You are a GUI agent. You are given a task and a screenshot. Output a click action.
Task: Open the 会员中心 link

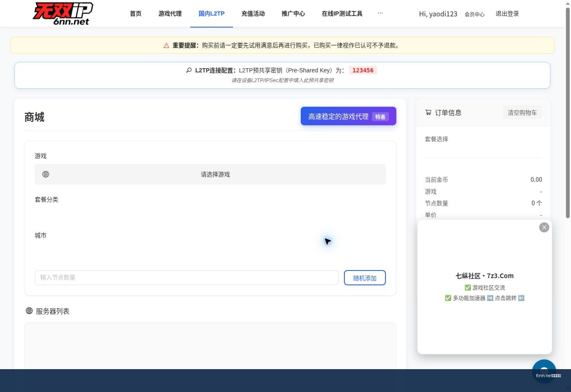(x=474, y=14)
